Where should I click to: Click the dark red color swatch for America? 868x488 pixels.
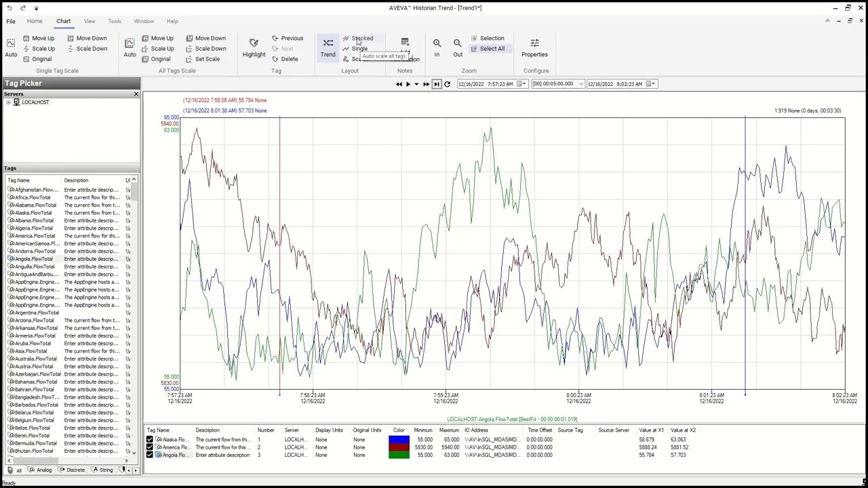(x=399, y=447)
